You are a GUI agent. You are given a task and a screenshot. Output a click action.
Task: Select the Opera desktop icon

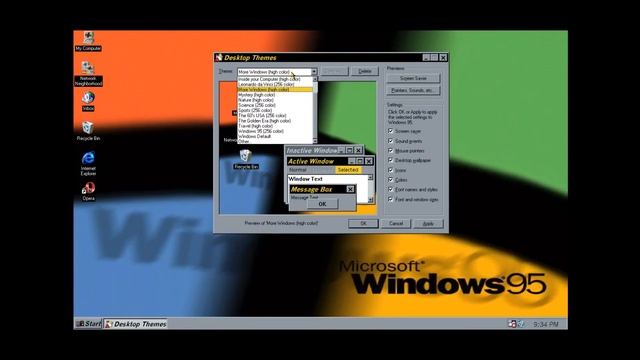[x=88, y=191]
